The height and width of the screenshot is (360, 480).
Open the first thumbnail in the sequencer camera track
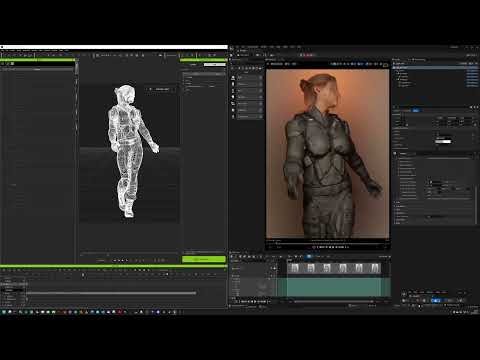click(x=295, y=268)
